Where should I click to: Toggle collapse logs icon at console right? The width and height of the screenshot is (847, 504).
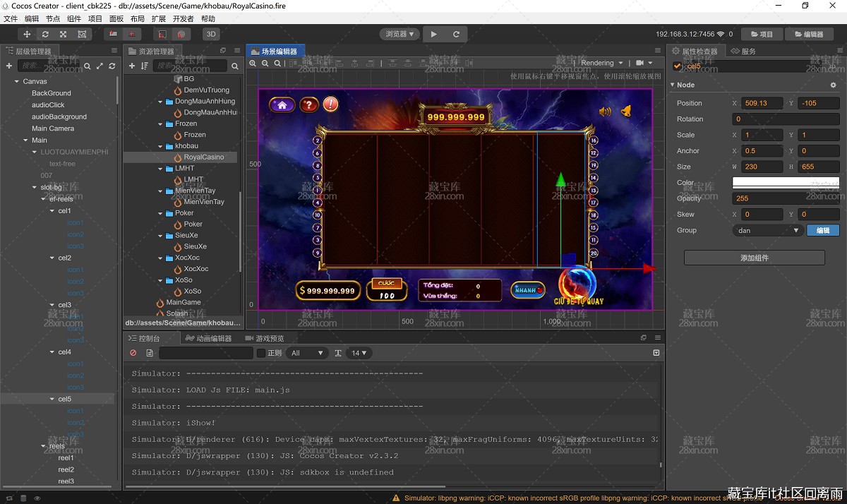point(656,353)
